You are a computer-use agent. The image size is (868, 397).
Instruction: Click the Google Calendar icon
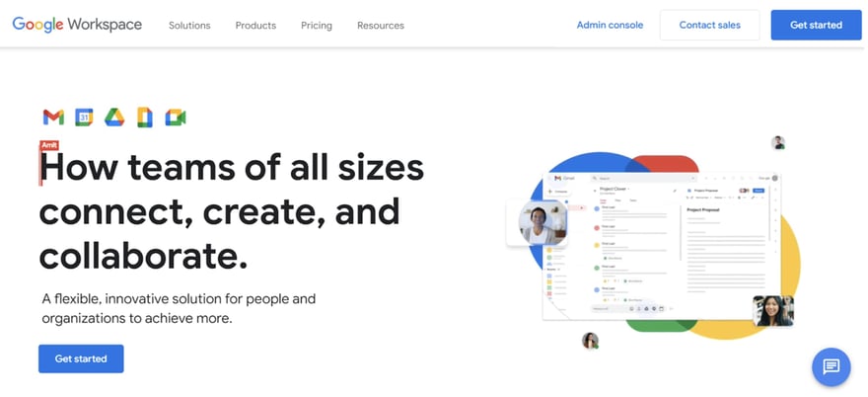tap(84, 118)
